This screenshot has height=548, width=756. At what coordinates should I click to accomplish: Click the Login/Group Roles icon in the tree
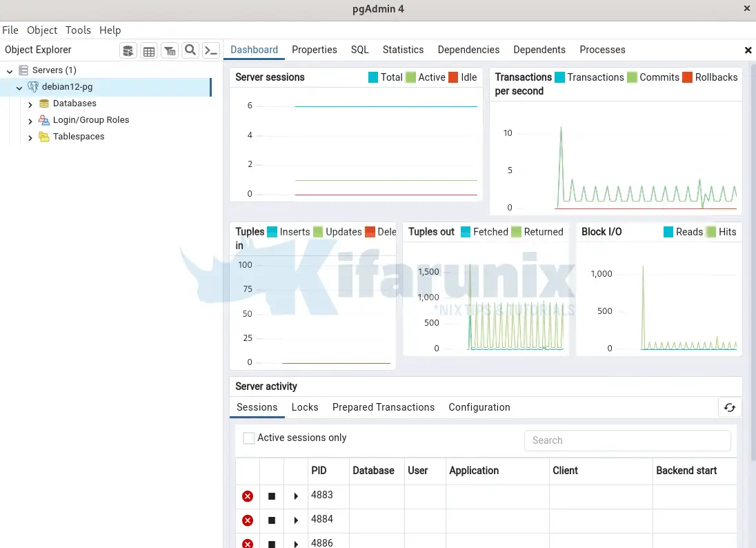tap(43, 119)
